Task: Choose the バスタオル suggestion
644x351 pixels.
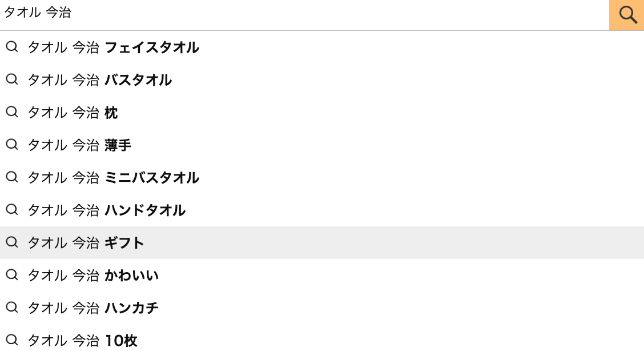Action: 99,80
